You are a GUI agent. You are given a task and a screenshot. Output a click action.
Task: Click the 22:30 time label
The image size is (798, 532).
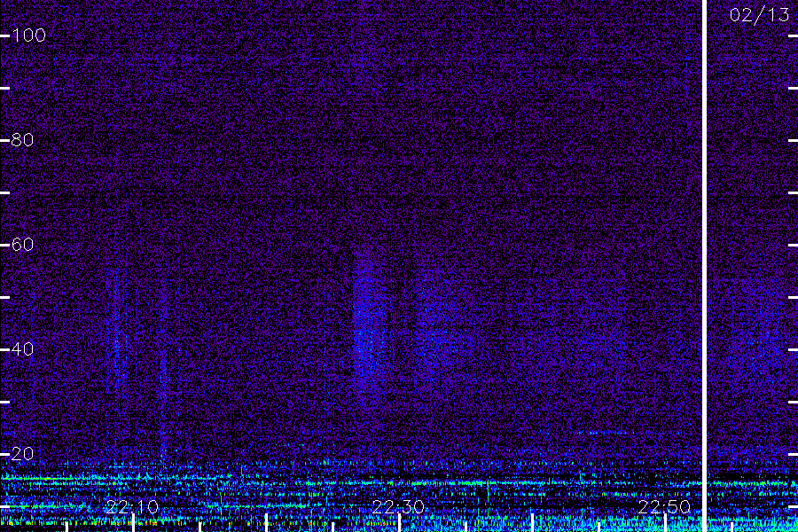tap(398, 506)
